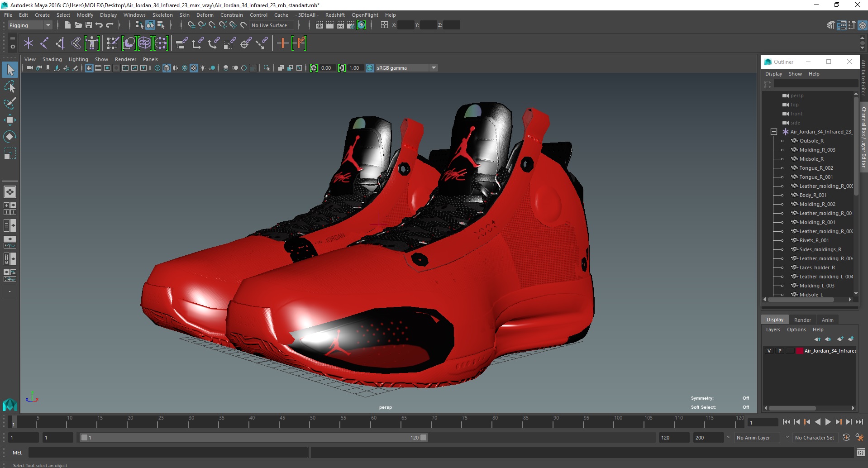Click the red layer color swatch
The height and width of the screenshot is (468, 868).
[x=799, y=351]
